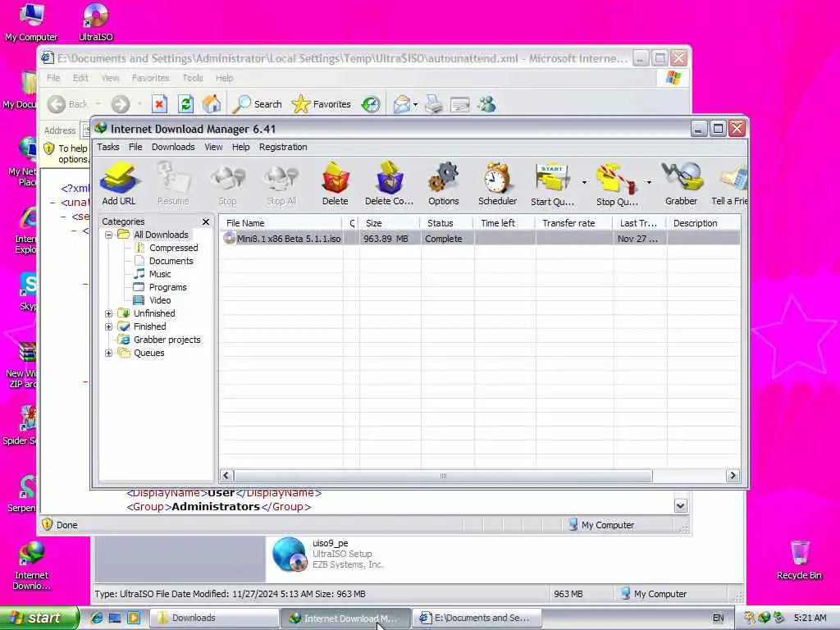Click the Refresh icon in Internet Explorer
Viewport: 840px width, 630px height.
point(185,104)
